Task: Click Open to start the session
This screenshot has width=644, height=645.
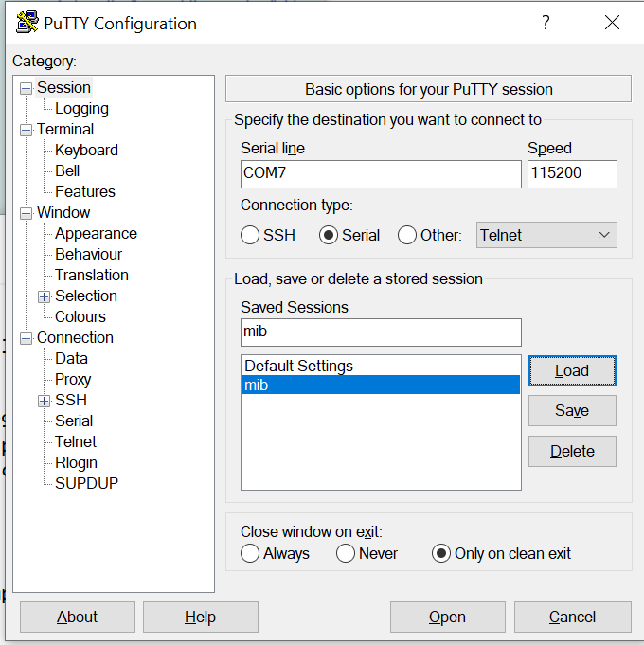Action: coord(447,617)
